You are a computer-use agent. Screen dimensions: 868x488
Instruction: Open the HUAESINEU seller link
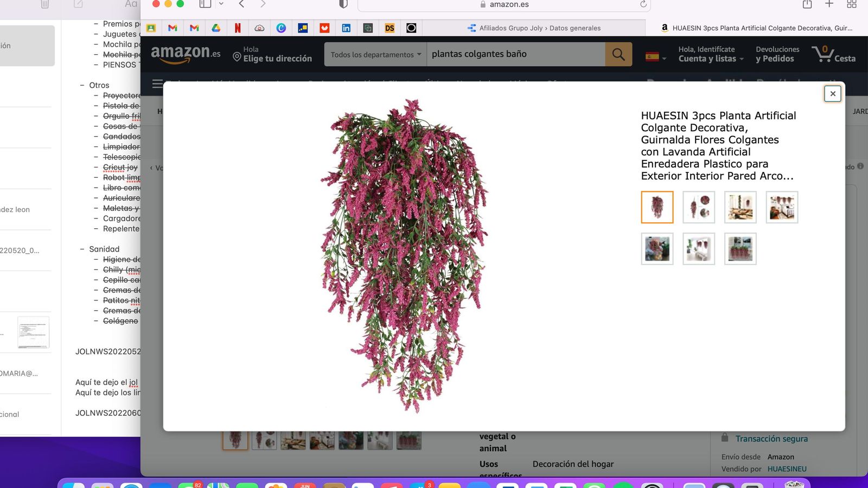[x=787, y=468]
